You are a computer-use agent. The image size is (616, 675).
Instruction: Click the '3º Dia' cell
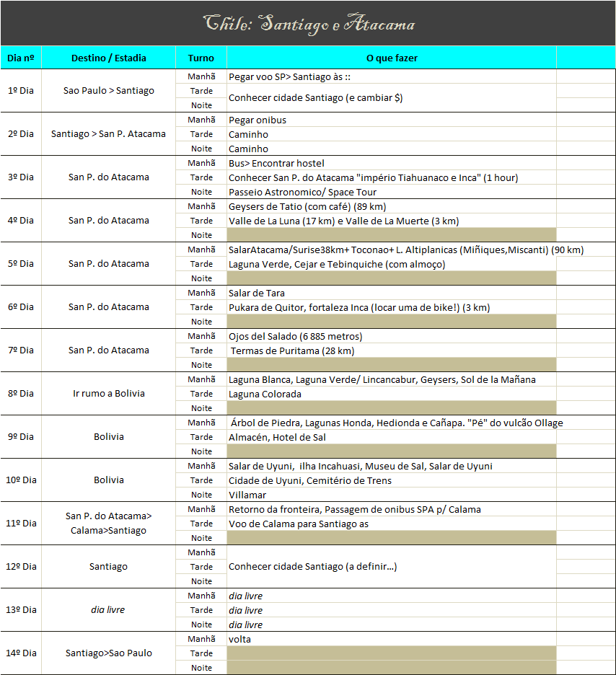(x=21, y=177)
